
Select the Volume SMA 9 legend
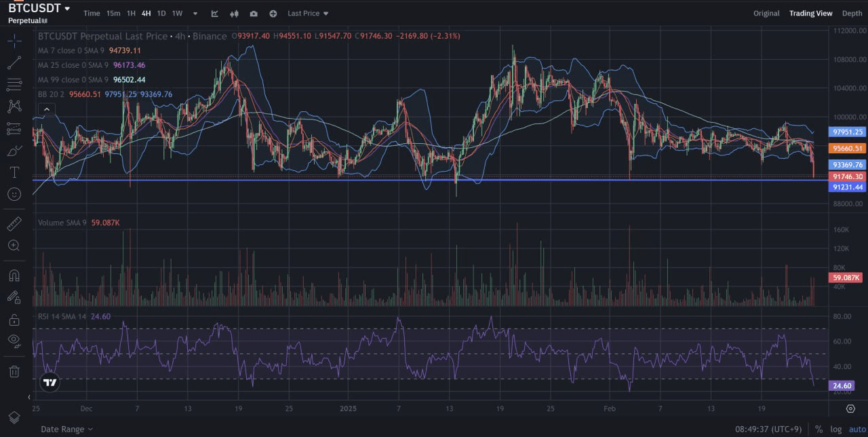79,223
